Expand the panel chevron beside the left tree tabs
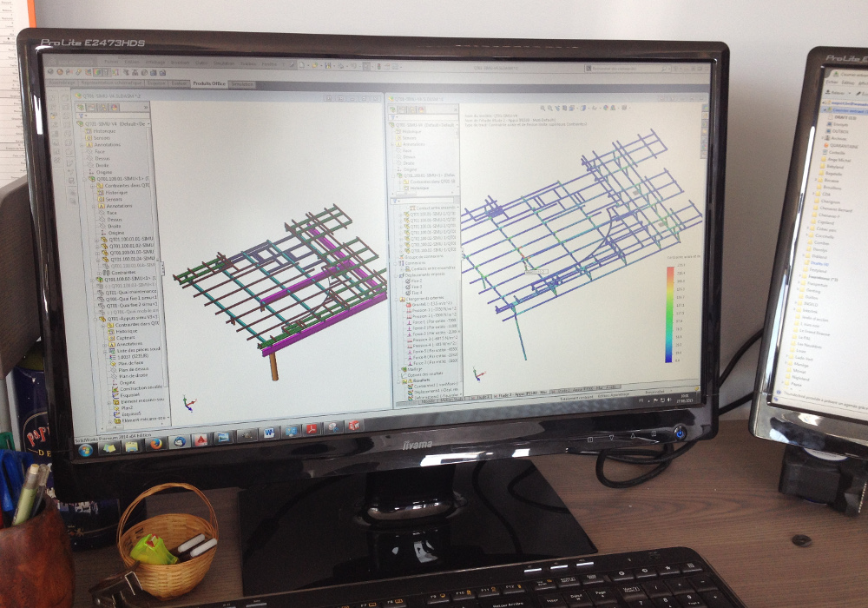Viewport: 868px width, 608px height. pos(146,108)
